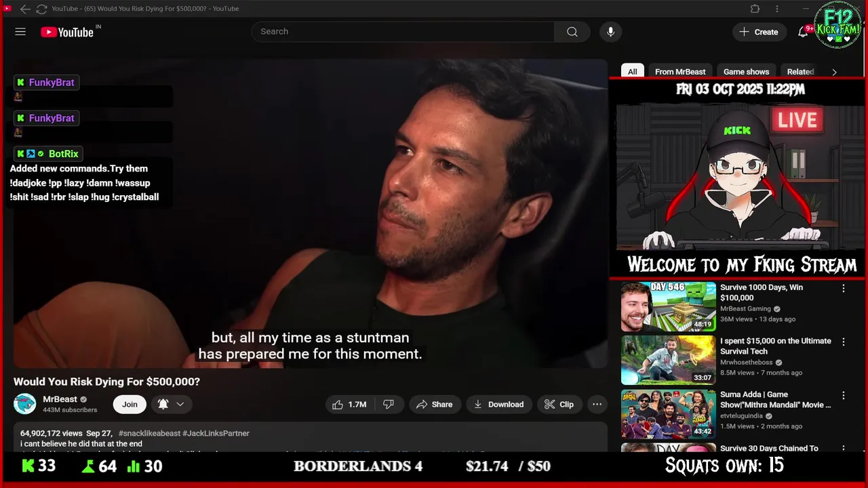Click the Share button
Viewport: 868px width, 488px height.
pyautogui.click(x=434, y=404)
